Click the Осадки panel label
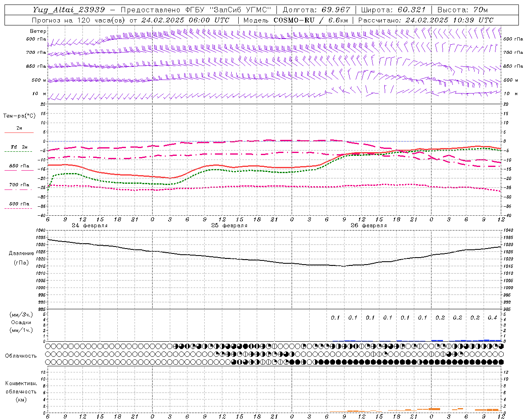 [21, 322]
